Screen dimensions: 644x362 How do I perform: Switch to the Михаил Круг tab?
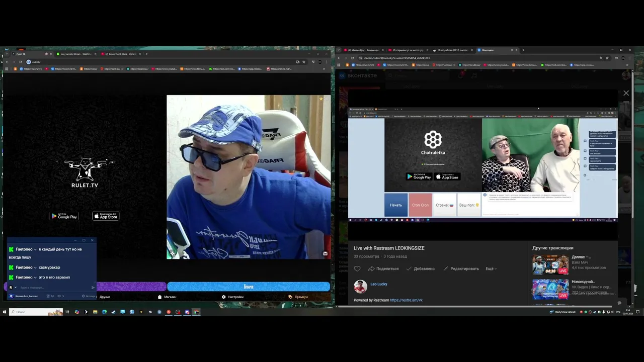tap(365, 50)
